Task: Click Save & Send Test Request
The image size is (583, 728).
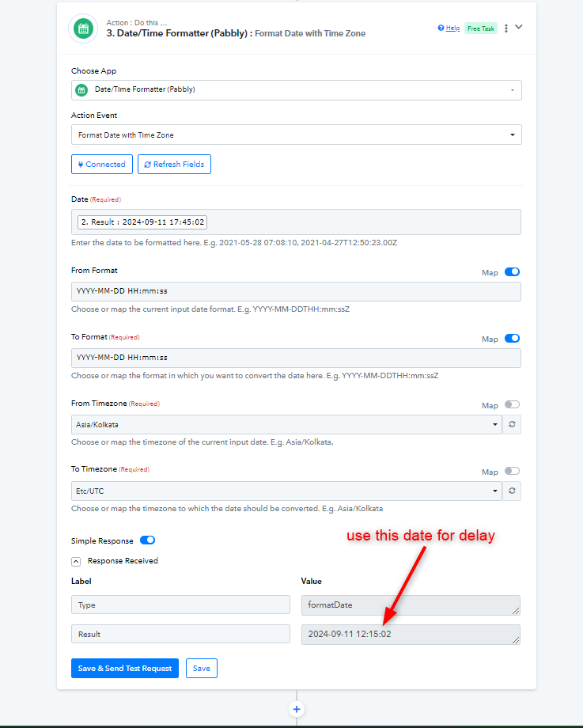Action: 125,668
